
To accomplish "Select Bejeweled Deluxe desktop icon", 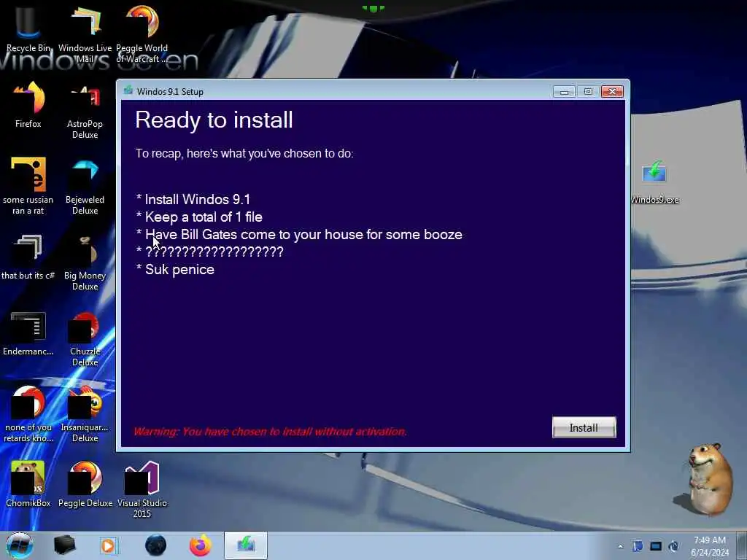I will (85, 187).
